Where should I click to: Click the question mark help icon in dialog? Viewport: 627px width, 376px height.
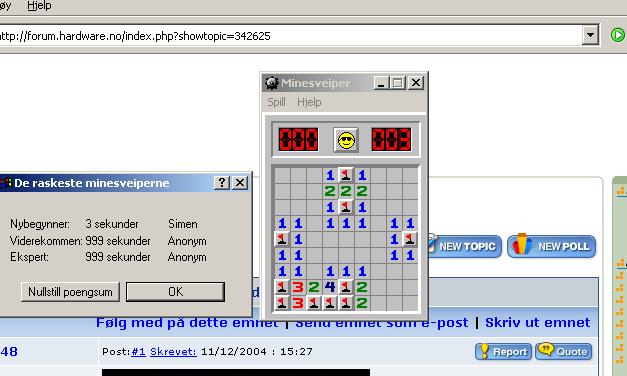click(x=222, y=183)
